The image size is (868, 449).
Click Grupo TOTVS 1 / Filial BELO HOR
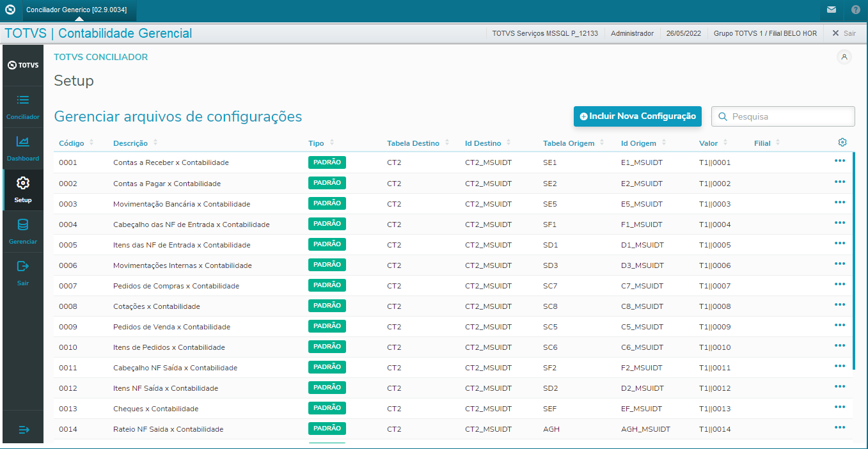pyautogui.click(x=765, y=33)
